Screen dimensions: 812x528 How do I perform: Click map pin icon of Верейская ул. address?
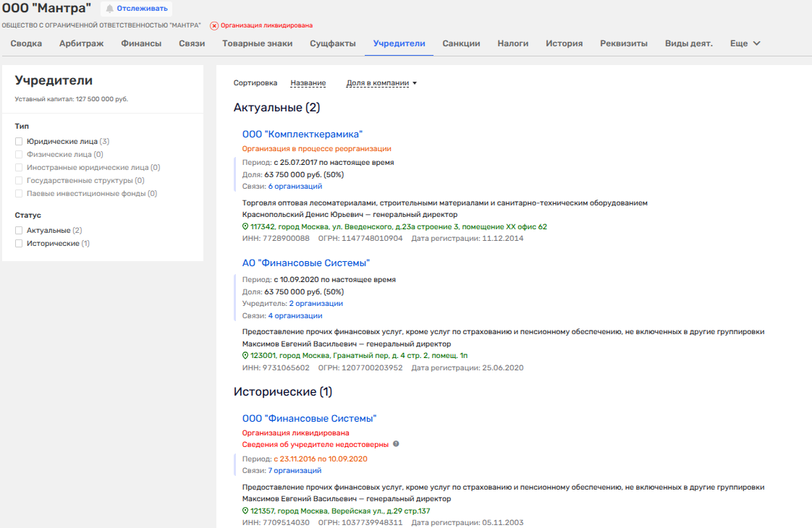tap(245, 511)
